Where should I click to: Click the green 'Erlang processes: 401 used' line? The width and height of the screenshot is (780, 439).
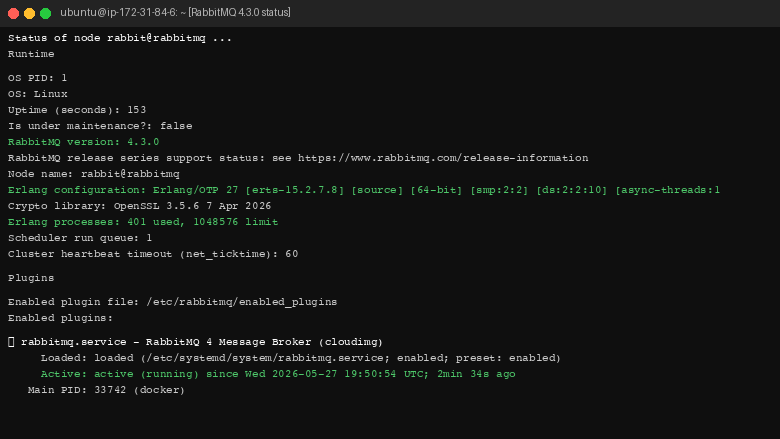tap(143, 222)
